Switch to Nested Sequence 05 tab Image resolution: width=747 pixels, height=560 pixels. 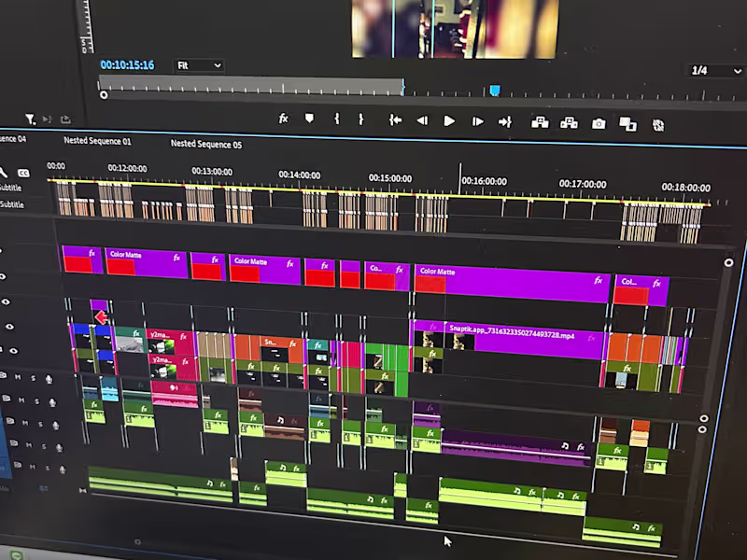coord(206,145)
